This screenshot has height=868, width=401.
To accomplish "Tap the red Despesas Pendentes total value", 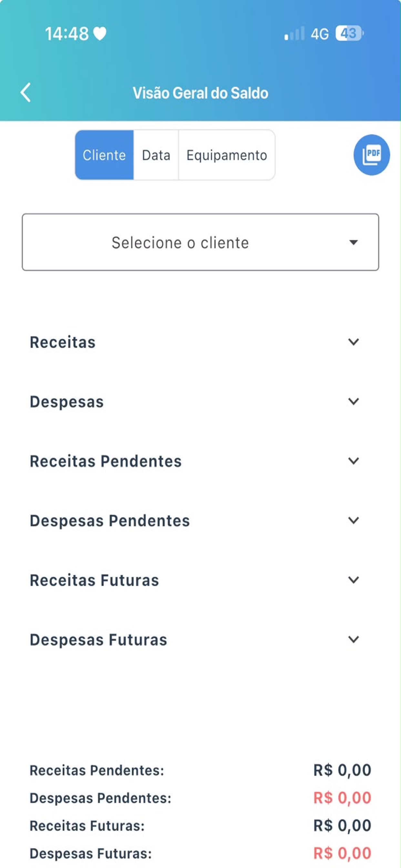I will click(x=342, y=798).
